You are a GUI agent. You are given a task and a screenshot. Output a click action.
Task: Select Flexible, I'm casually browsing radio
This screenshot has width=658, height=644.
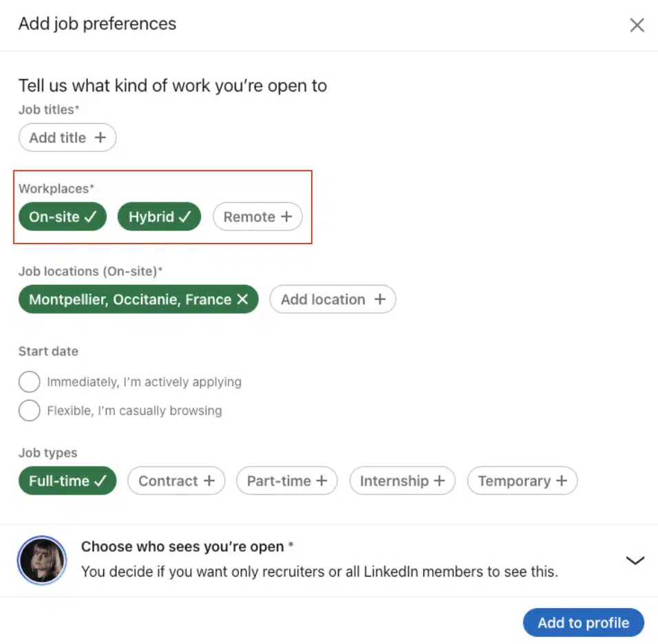pyautogui.click(x=29, y=411)
